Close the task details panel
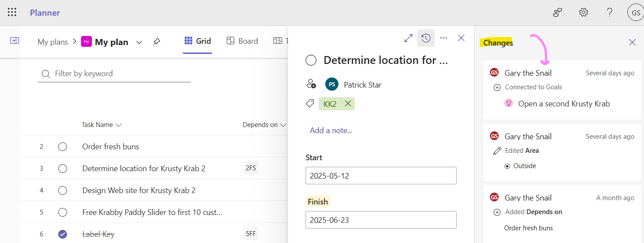The image size is (644, 243). click(x=461, y=38)
